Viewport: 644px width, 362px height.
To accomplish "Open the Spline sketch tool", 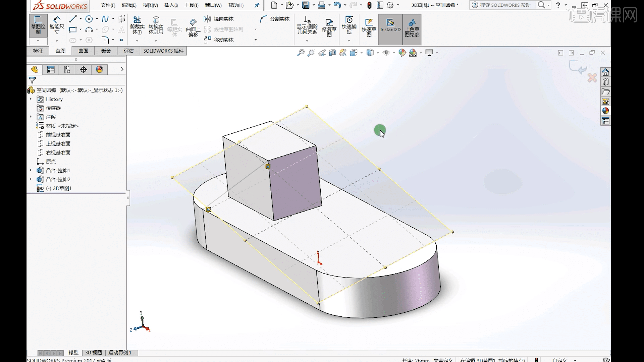I will (x=105, y=19).
